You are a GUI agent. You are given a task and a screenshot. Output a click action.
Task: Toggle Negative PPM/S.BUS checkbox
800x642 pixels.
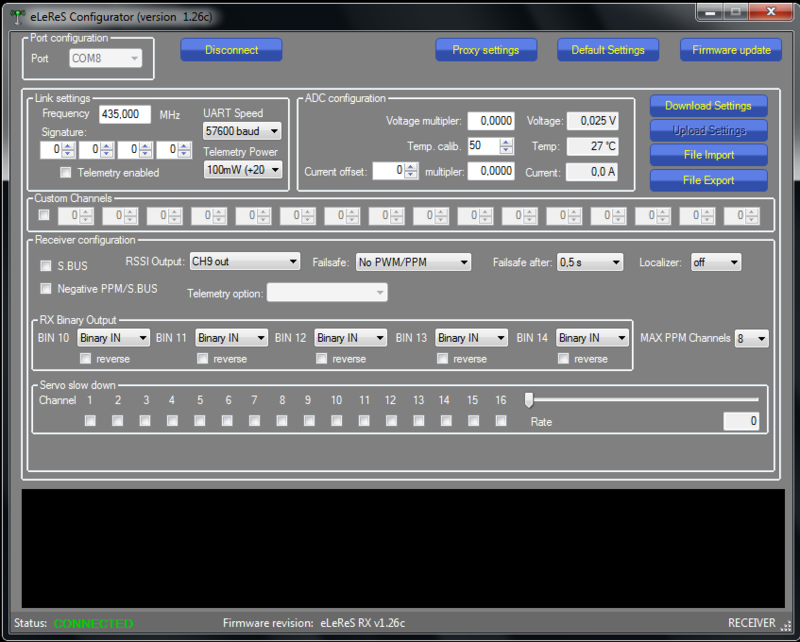(46, 289)
